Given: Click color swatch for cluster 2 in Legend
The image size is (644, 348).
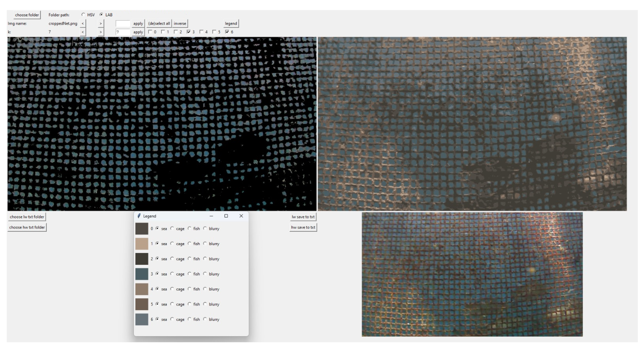Looking at the screenshot, I should pos(142,259).
